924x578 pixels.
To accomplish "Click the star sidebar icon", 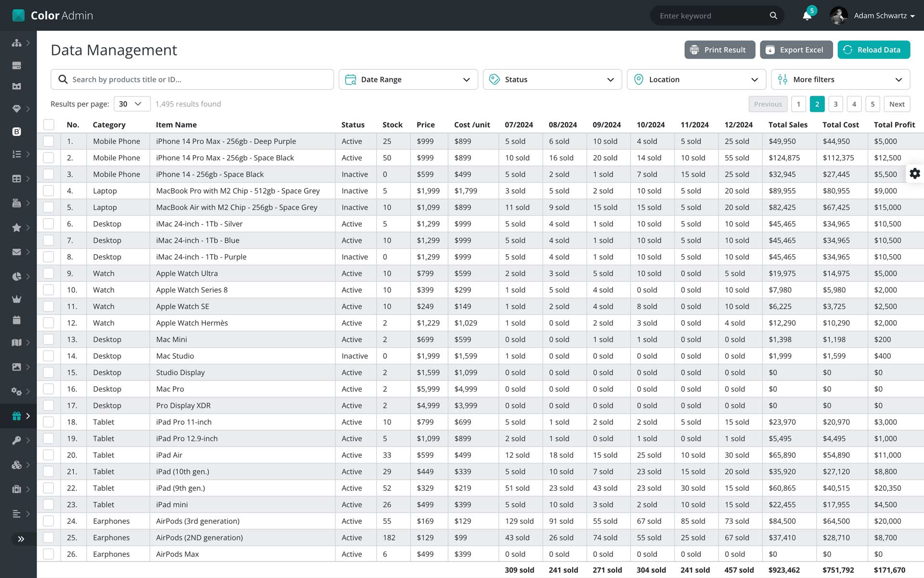I will click(16, 227).
